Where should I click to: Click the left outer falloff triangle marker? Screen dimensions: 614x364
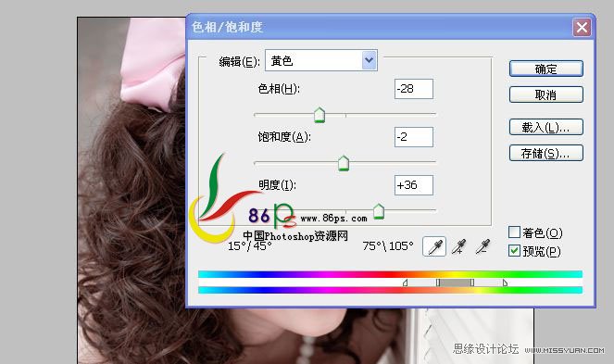click(406, 282)
